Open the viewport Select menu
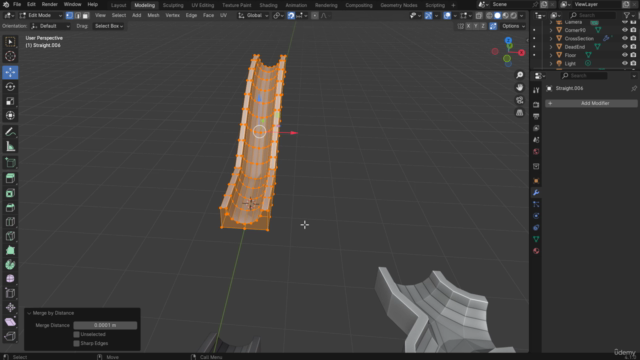The height and width of the screenshot is (360, 640). pyautogui.click(x=119, y=16)
